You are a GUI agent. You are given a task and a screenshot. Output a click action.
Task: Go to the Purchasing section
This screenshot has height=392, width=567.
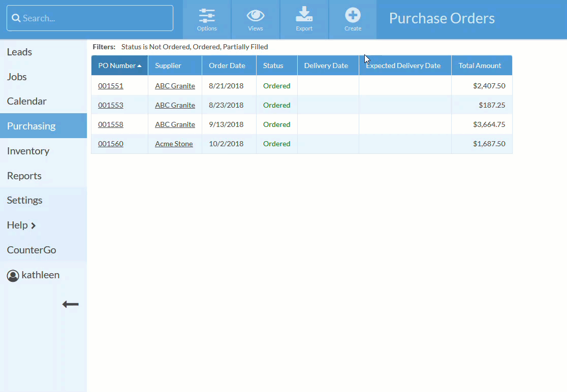31,125
